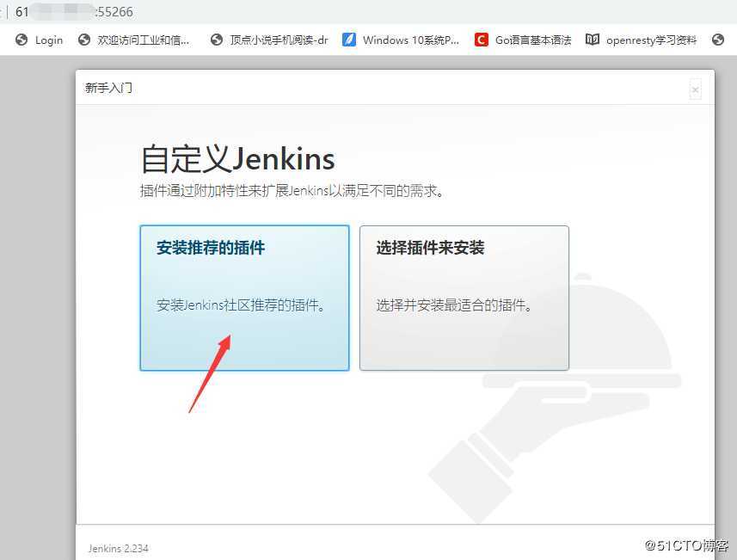Open the Windows 10系统 bookmark
The image size is (737, 560).
click(x=401, y=40)
